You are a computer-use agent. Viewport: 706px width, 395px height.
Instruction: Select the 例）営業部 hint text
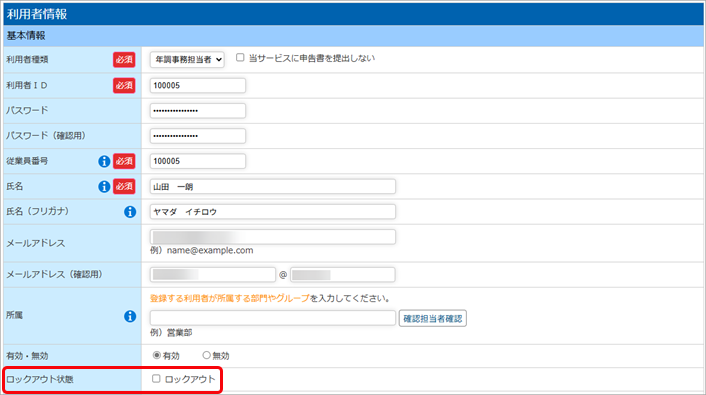click(171, 333)
